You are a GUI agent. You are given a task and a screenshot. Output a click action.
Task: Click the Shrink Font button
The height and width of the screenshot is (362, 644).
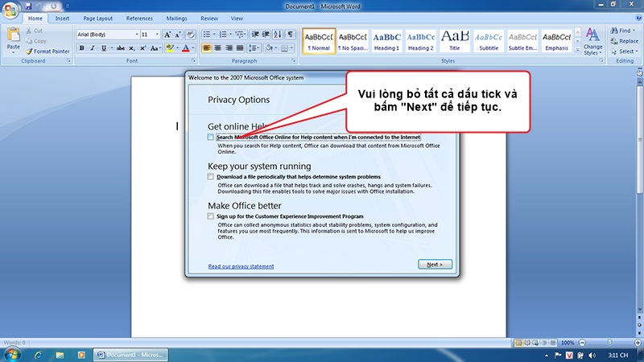(x=178, y=35)
